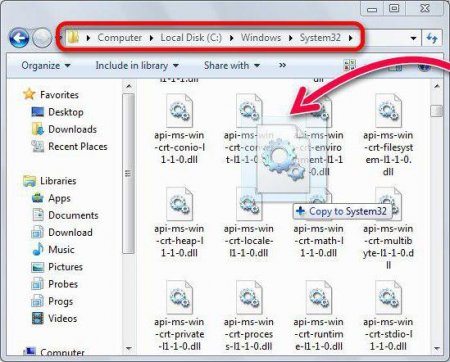The width and height of the screenshot is (450, 362).
Task: Select the folder icon in the address bar
Action: coord(73,37)
